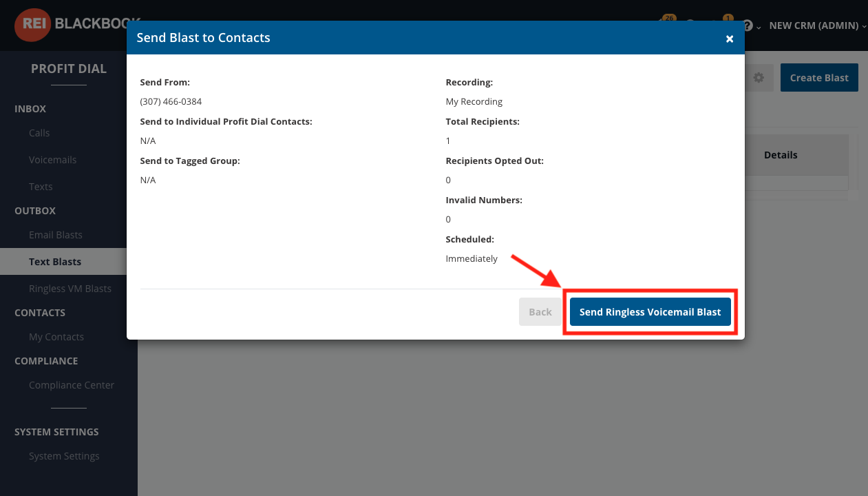Image resolution: width=868 pixels, height=496 pixels.
Task: Click the Details column header
Action: pyautogui.click(x=781, y=155)
